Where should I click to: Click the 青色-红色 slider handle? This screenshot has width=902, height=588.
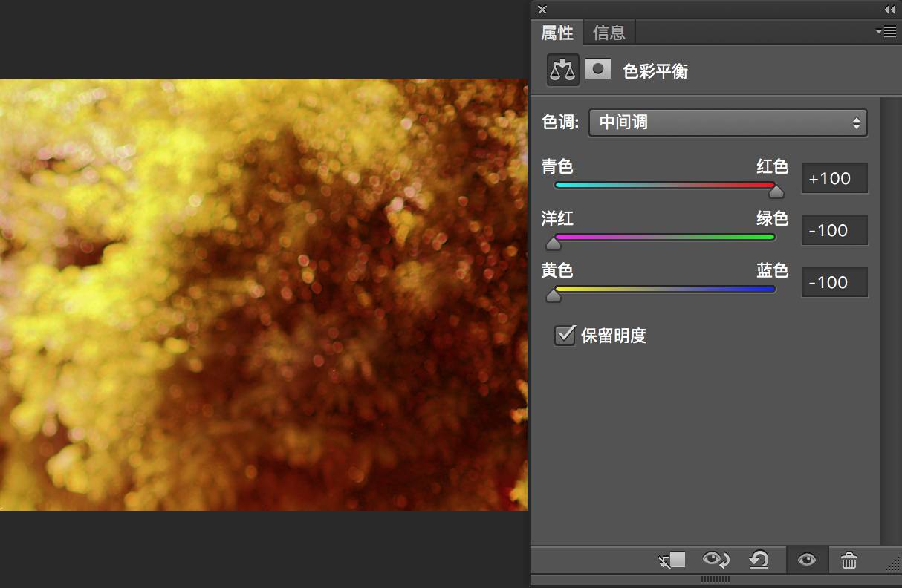click(x=776, y=192)
